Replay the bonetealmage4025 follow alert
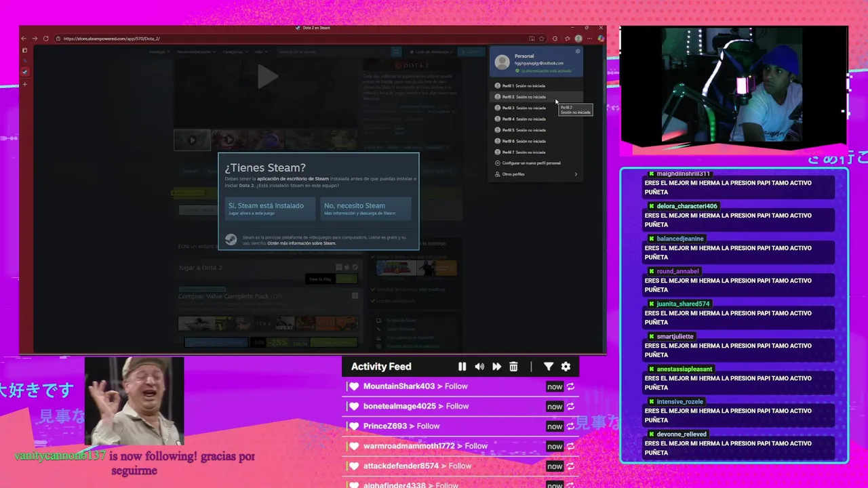Image resolution: width=868 pixels, height=488 pixels. pos(570,407)
